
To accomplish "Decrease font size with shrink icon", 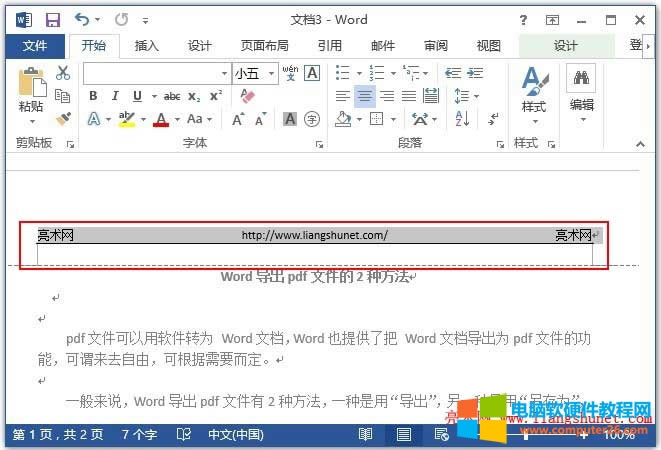I will coord(261,119).
